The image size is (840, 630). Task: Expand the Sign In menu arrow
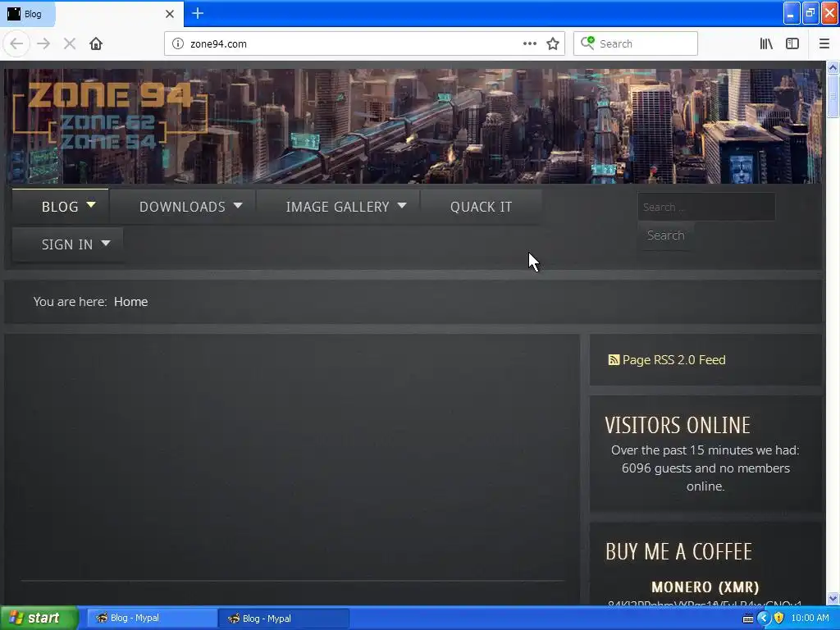[106, 243]
